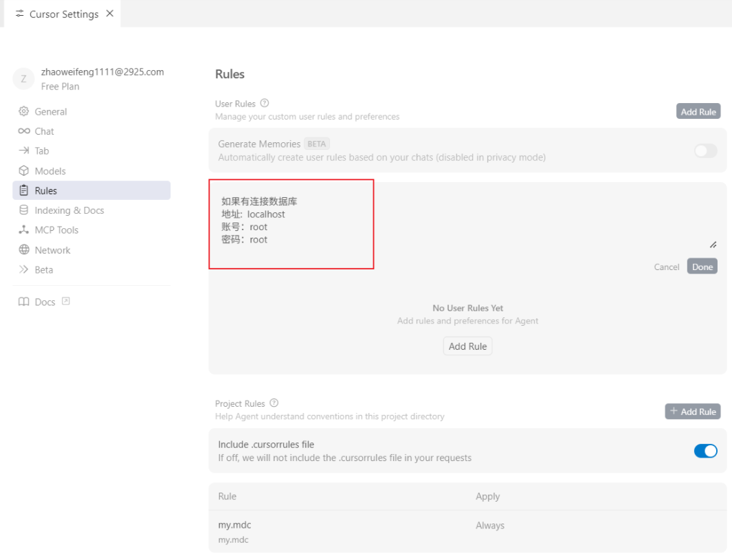Click the account avatar Z
The height and width of the screenshot is (560, 732).
click(23, 79)
